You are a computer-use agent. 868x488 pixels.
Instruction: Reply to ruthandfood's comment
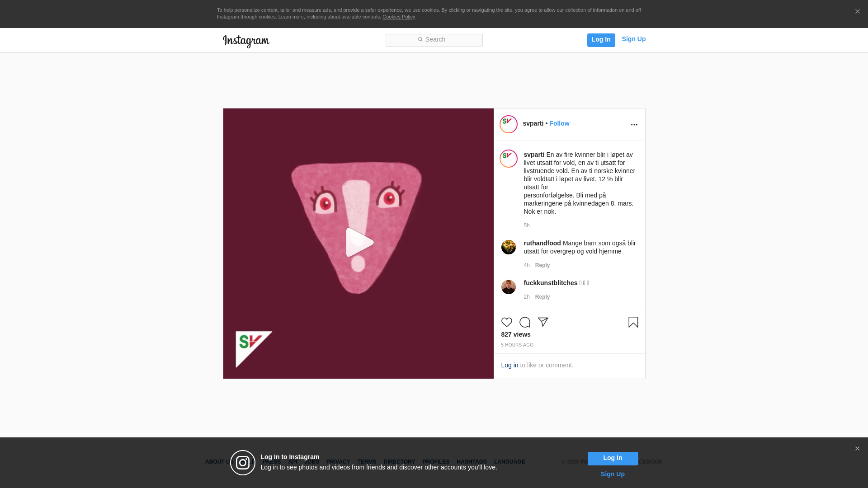542,265
